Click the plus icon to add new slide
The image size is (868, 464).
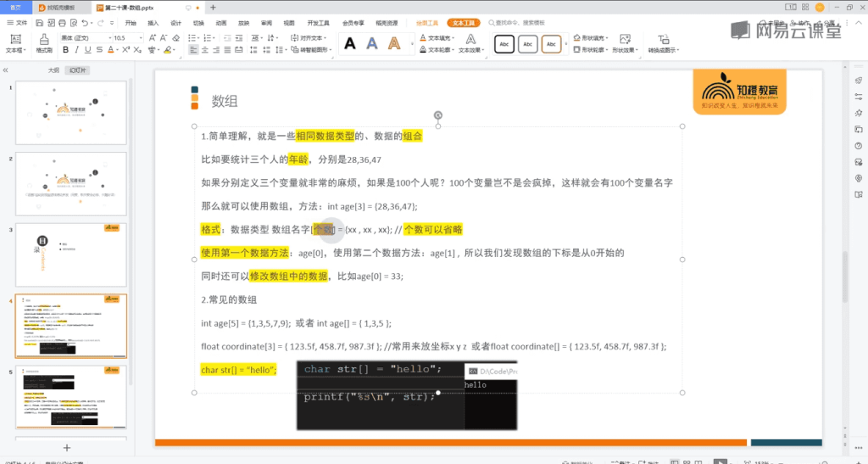(x=67, y=447)
